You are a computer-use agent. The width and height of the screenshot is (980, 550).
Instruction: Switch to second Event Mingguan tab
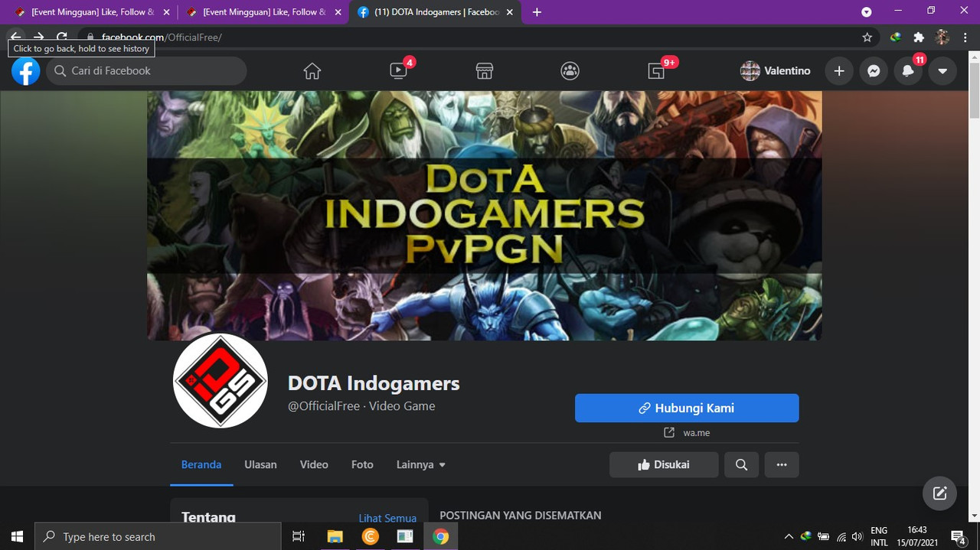click(x=263, y=12)
